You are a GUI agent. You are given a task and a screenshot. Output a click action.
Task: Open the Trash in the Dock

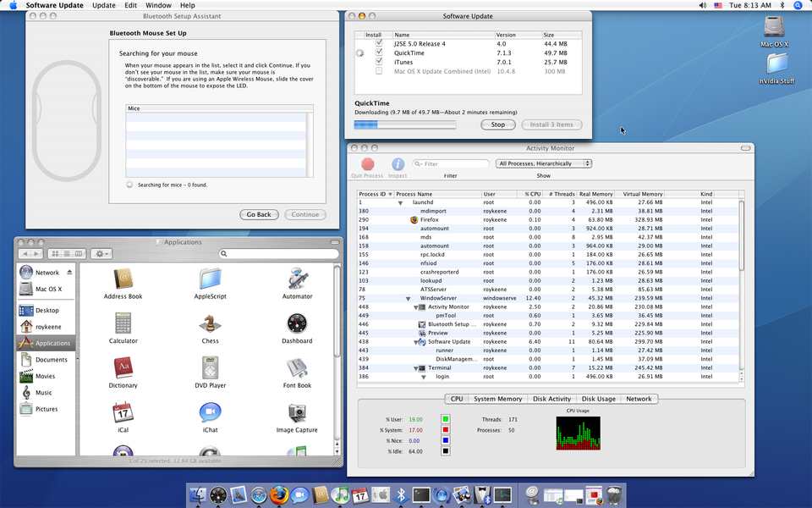pos(614,495)
